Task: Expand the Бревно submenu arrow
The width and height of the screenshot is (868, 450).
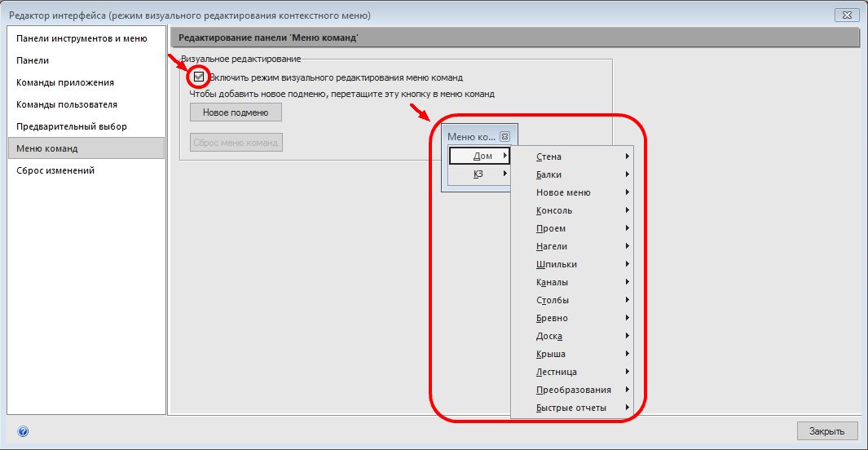Action: pyautogui.click(x=628, y=318)
